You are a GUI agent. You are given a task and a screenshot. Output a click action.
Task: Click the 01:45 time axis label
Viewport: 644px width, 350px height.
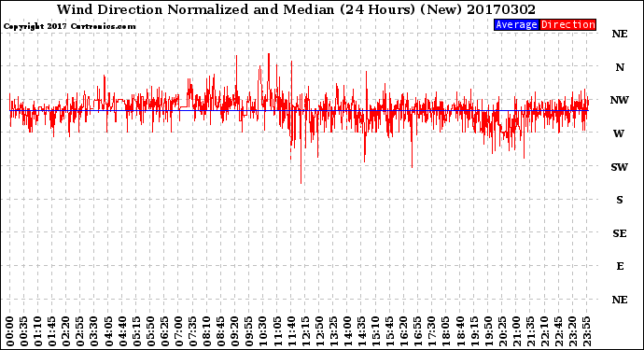tap(52, 331)
